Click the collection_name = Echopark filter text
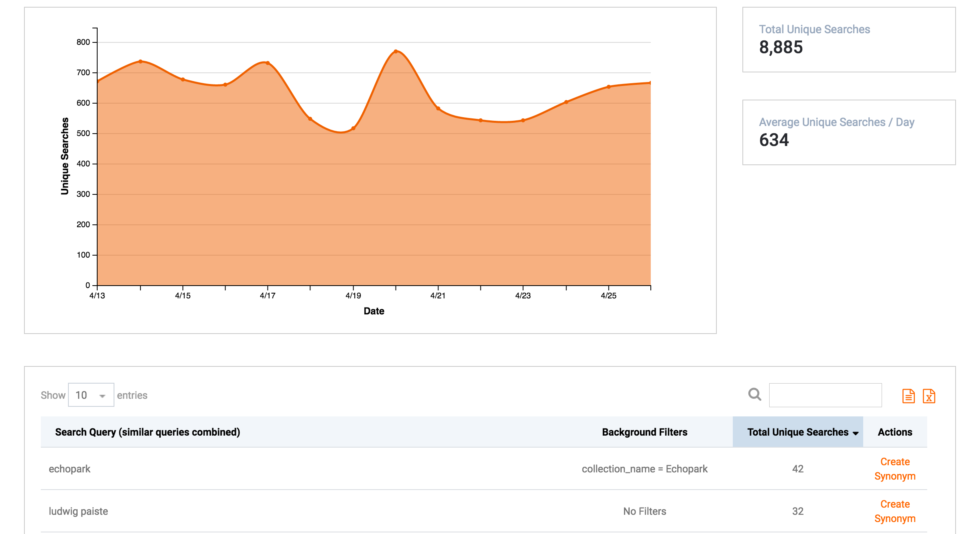980x534 pixels. click(644, 469)
